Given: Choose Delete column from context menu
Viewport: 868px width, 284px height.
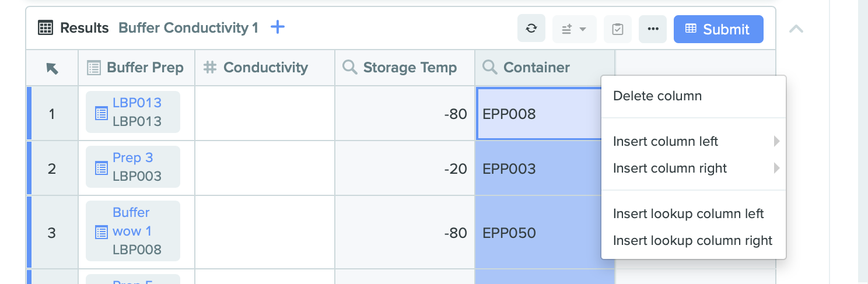Looking at the screenshot, I should pos(657,96).
